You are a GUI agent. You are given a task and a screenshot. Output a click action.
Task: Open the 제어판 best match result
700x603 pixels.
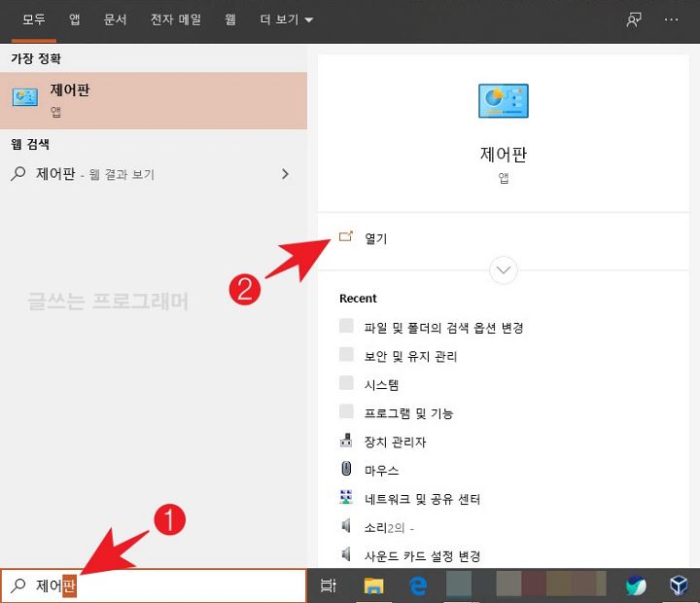tap(154, 101)
